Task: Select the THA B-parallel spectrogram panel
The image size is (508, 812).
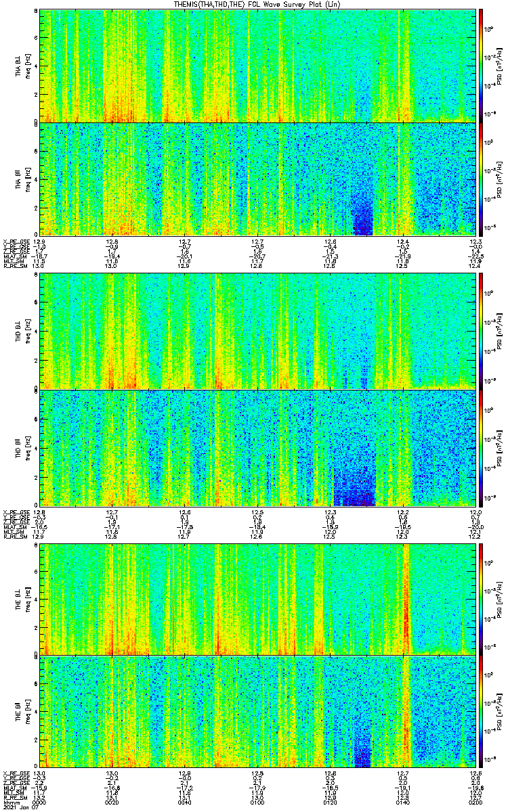Action: pos(257,179)
